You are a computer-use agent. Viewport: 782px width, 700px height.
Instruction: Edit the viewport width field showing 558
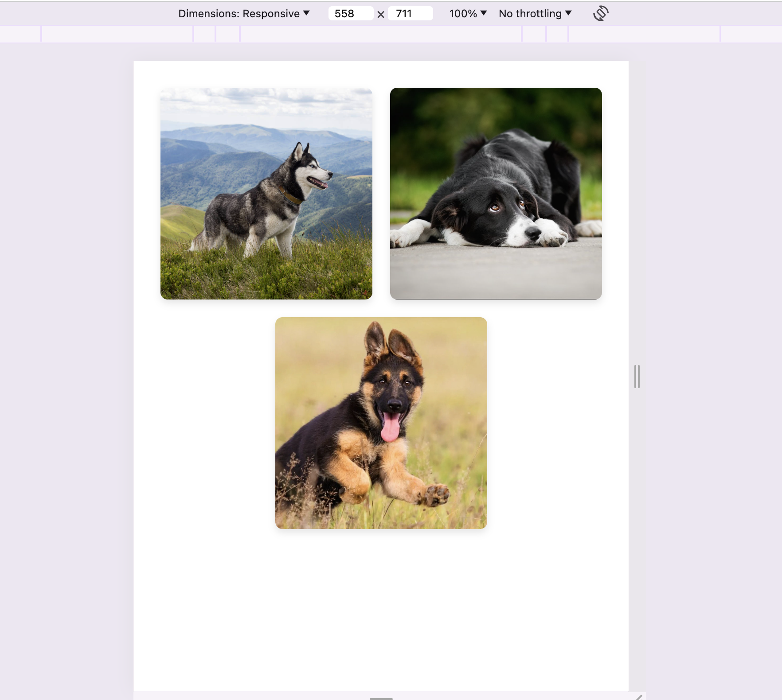coord(351,14)
